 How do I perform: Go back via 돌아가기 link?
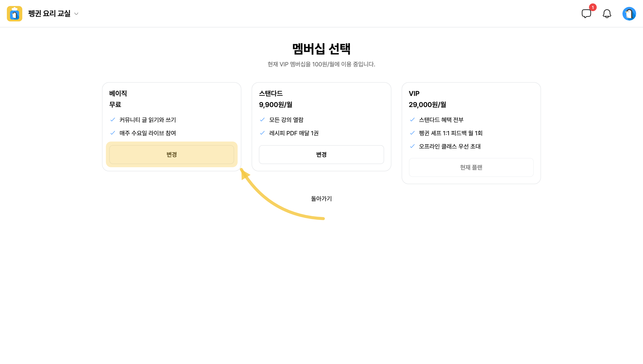321,198
